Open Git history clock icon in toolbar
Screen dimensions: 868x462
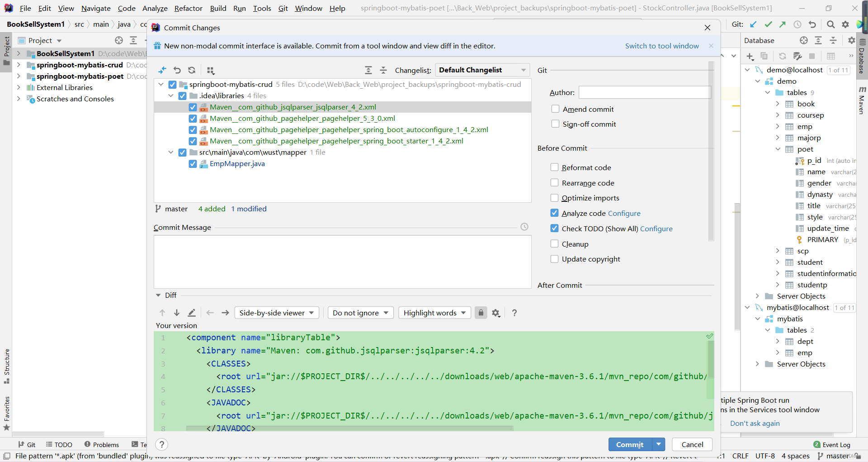coord(797,24)
